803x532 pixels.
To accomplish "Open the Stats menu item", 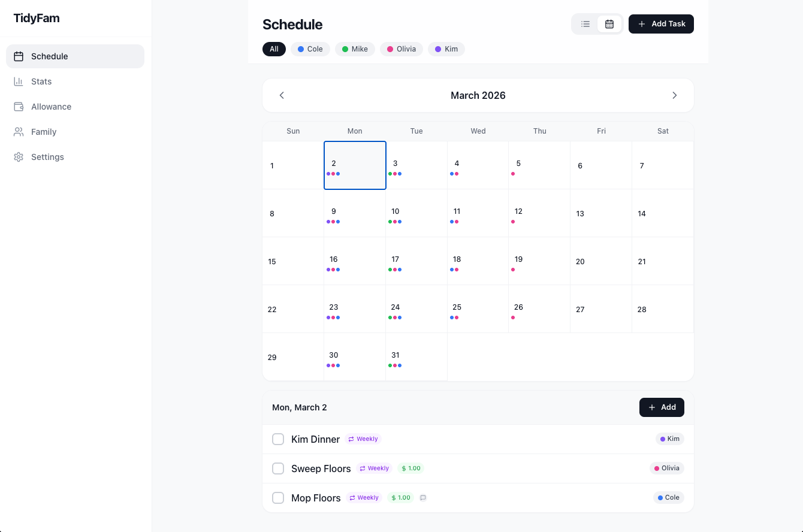I will point(41,81).
